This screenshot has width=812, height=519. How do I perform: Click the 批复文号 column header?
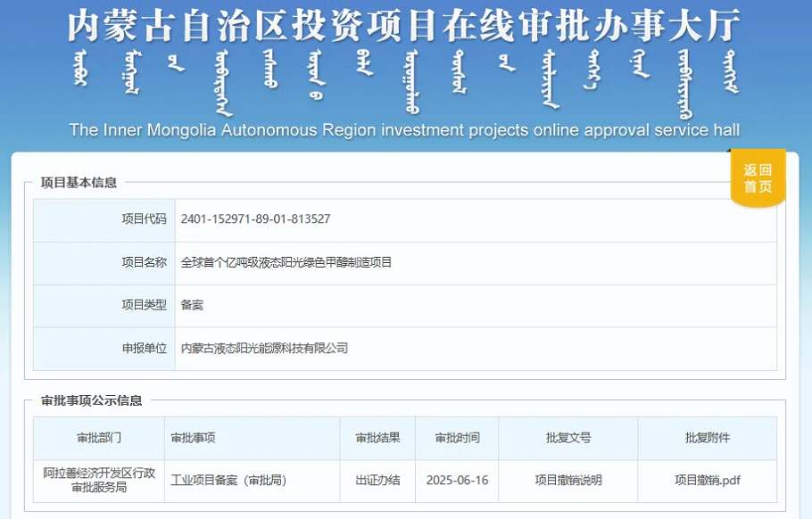pos(568,438)
